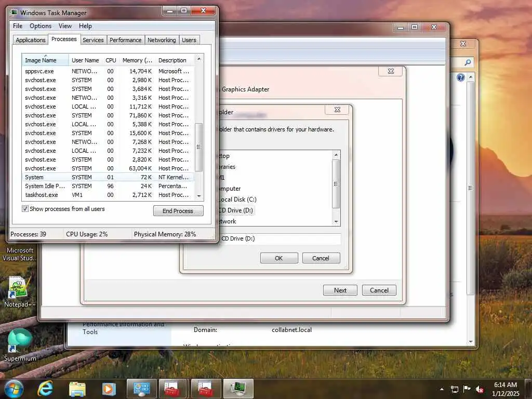This screenshot has height=399, width=532.
Task: Open Supermium desktop shortcut
Action: [x=20, y=345]
